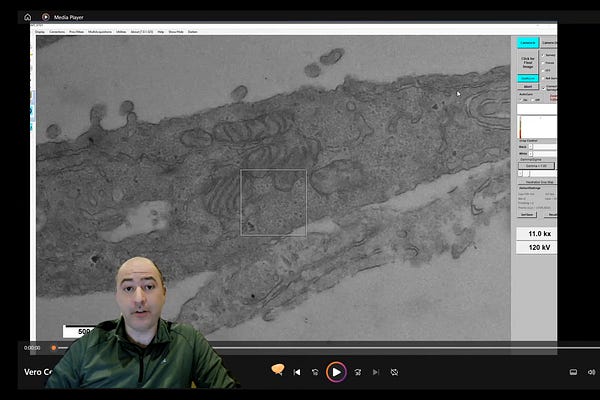Screen dimensions: 600x400
Task: Play the video in Media Player
Action: (x=336, y=372)
